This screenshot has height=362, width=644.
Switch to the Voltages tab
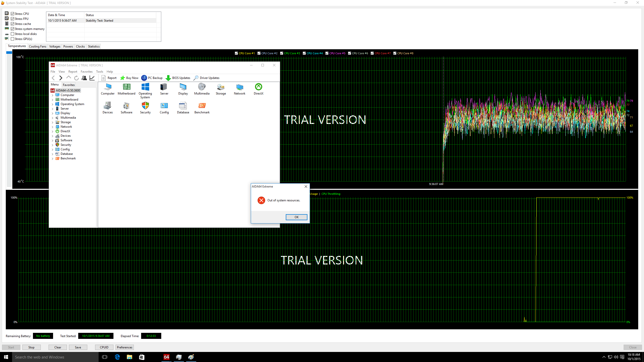coord(55,47)
